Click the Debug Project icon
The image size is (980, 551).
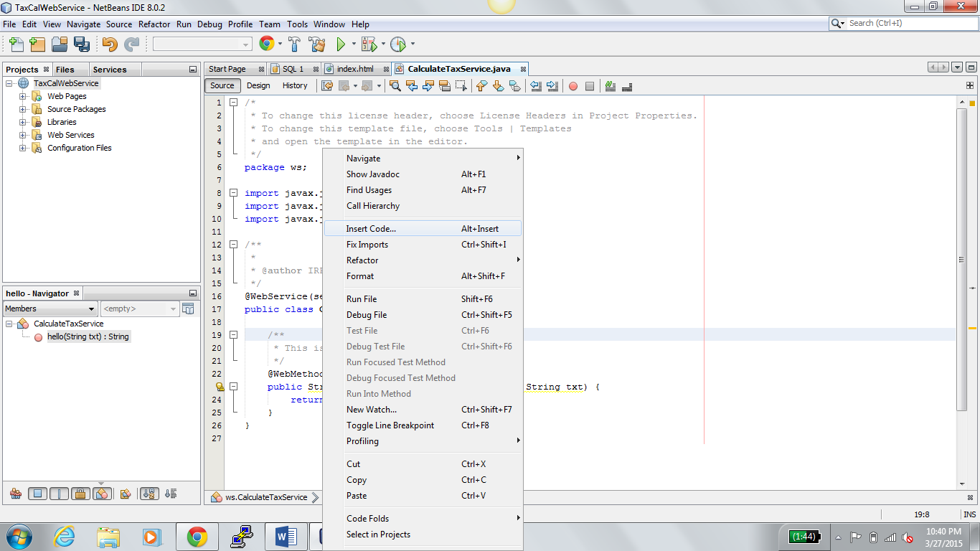(369, 44)
